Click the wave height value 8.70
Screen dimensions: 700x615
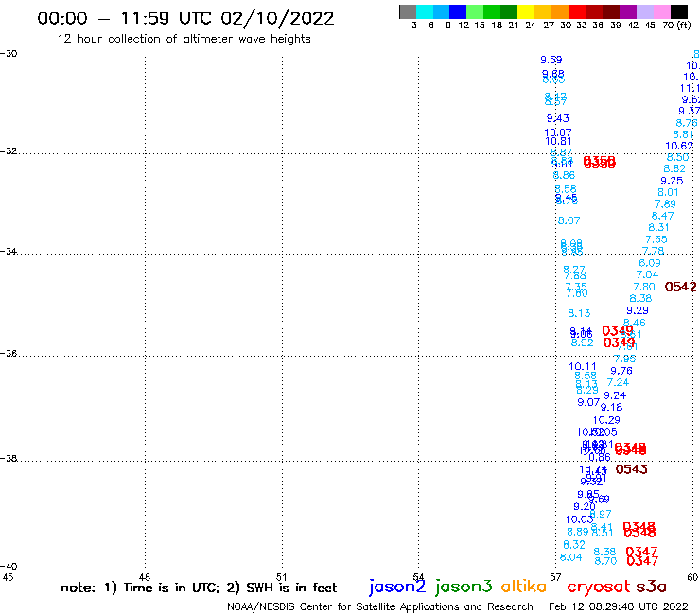tap(605, 561)
